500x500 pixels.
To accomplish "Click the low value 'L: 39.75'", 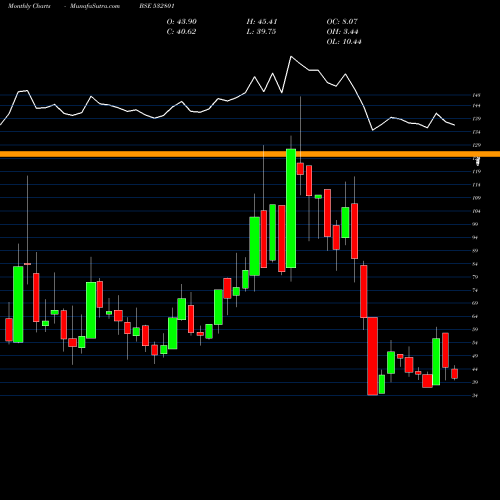I will [x=261, y=32].
